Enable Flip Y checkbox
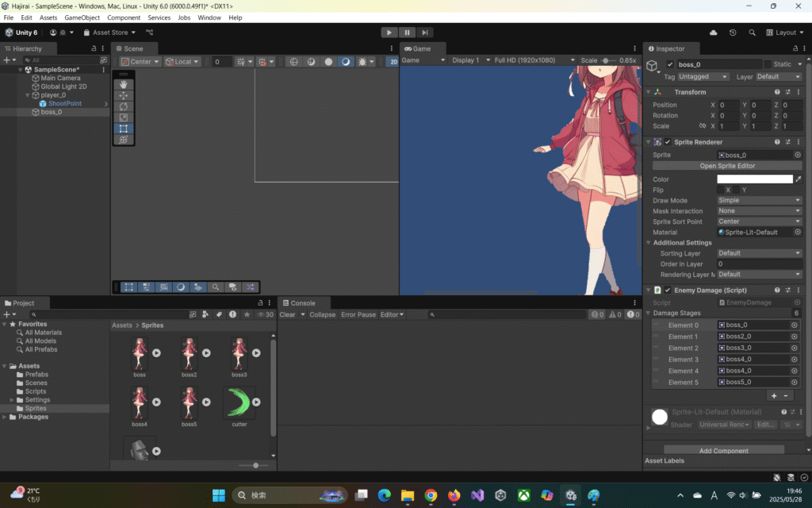 click(736, 190)
